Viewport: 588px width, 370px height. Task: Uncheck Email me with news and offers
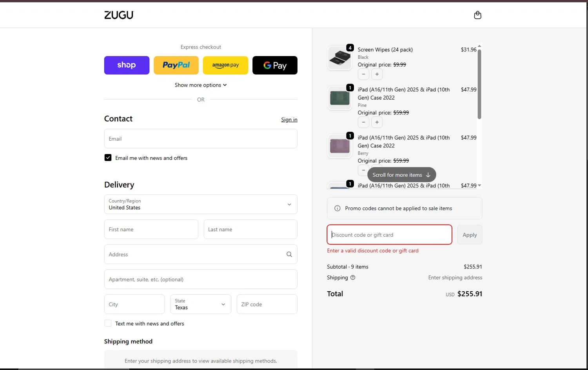tap(108, 158)
